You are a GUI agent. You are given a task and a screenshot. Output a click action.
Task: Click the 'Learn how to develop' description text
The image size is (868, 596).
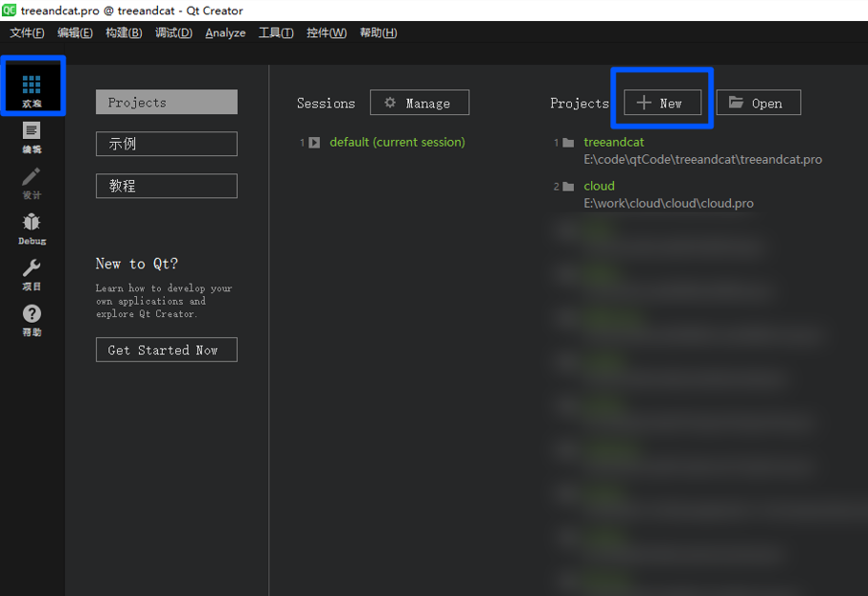[164, 301]
